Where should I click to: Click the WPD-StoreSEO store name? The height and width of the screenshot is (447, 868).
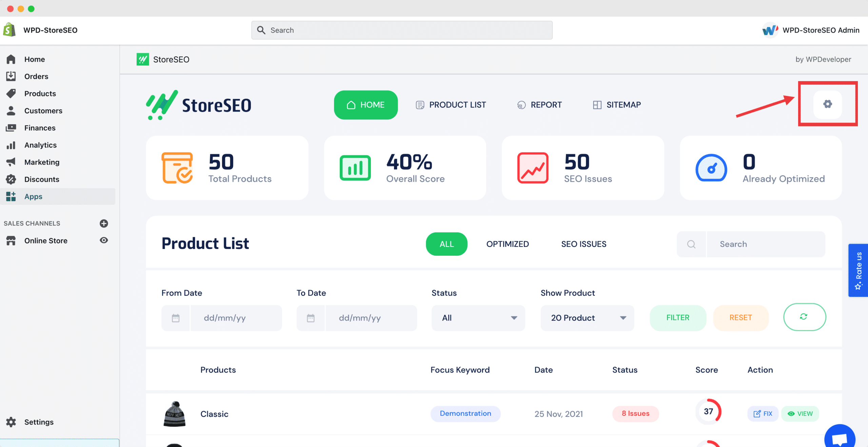pos(51,30)
